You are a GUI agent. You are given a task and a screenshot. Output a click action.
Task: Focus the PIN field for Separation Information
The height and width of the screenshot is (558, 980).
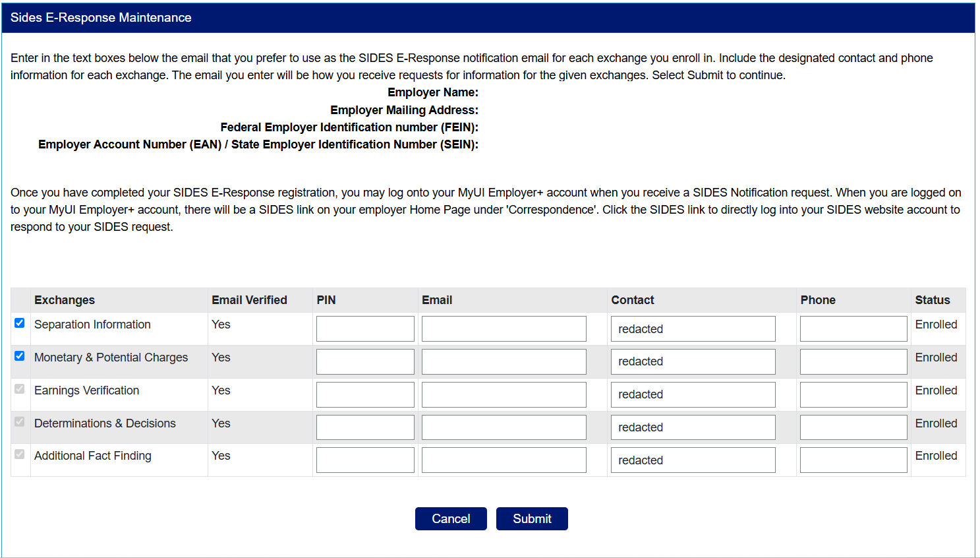(365, 328)
